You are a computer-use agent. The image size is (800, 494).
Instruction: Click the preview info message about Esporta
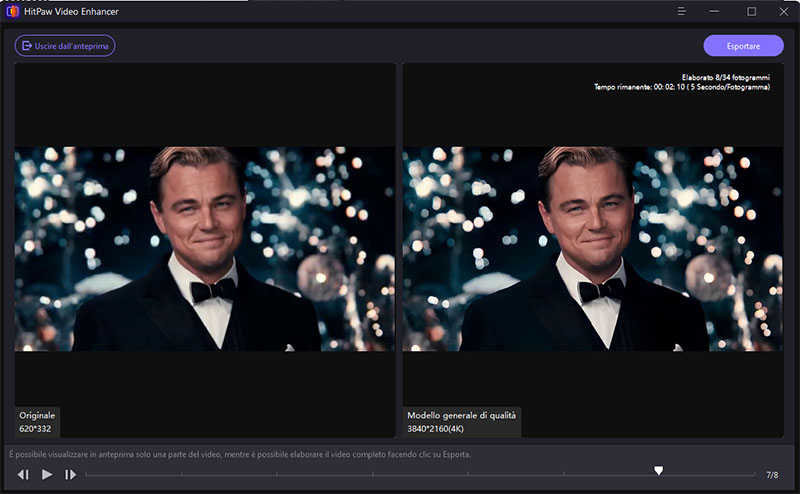[240, 454]
